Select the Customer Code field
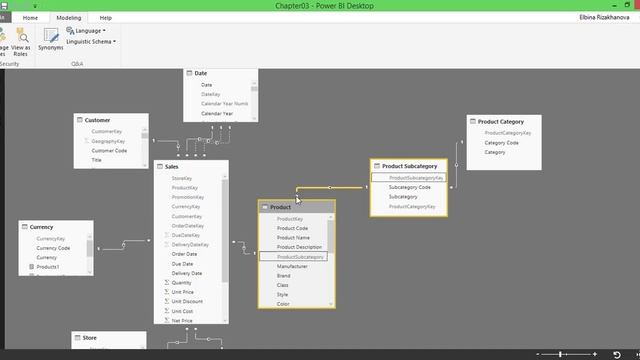Viewport: 640px width, 360px height. click(x=108, y=151)
